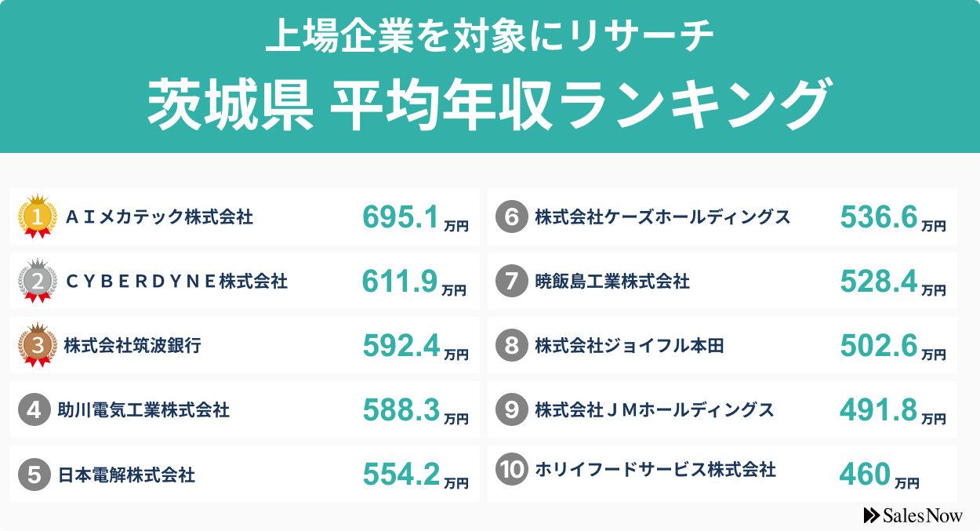This screenshot has height=531, width=980.
Task: Click the gray number 9 badge
Action: (x=511, y=409)
